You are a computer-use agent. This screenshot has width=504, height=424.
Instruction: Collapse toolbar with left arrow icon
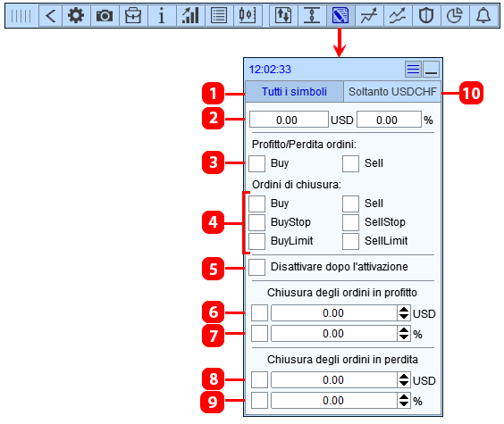click(50, 15)
